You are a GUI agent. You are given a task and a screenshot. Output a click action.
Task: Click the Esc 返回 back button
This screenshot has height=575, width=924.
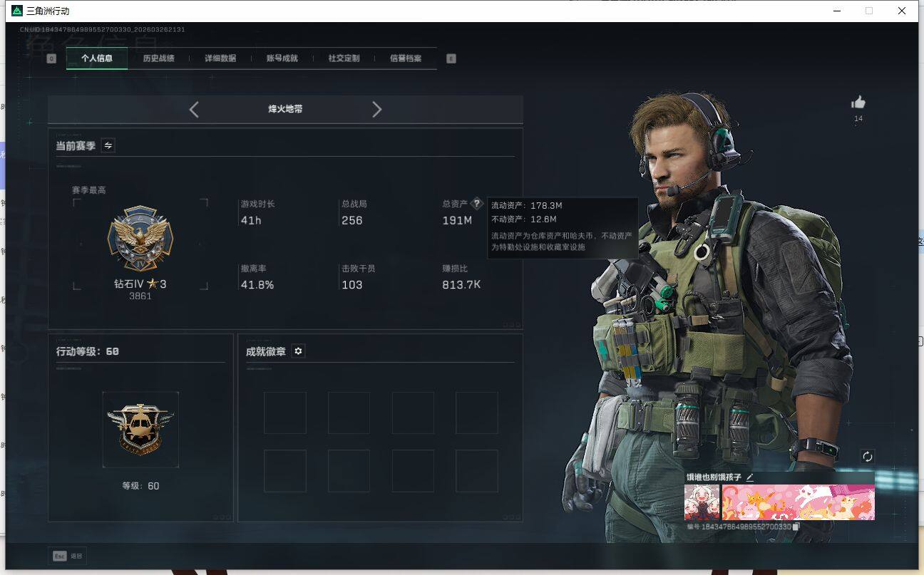[x=68, y=556]
